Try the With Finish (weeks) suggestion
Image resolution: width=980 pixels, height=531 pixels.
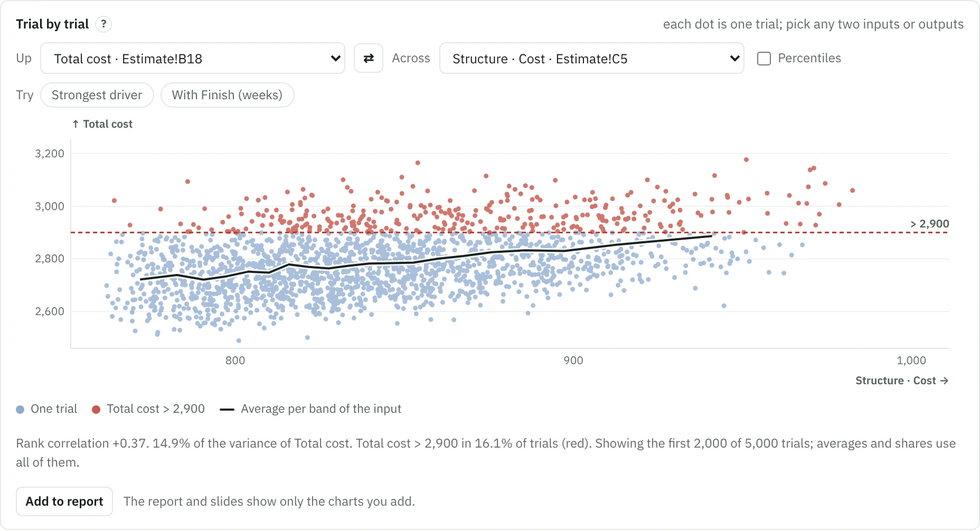tap(227, 95)
